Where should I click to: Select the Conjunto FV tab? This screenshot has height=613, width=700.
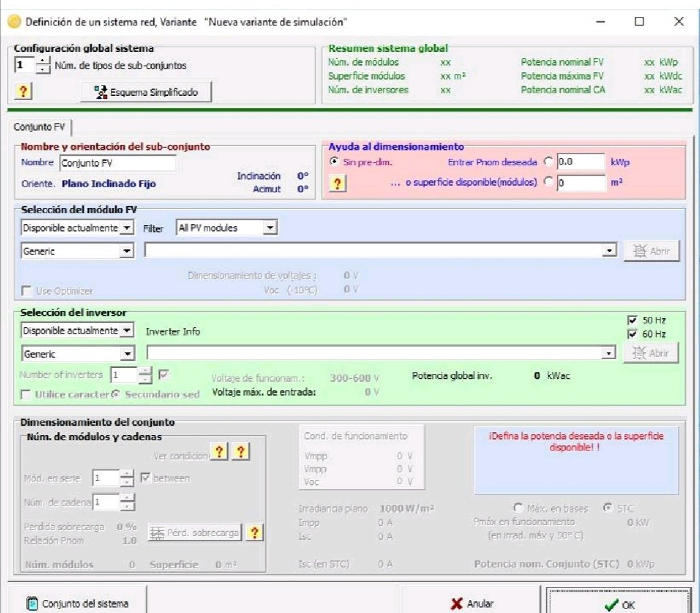click(x=40, y=127)
